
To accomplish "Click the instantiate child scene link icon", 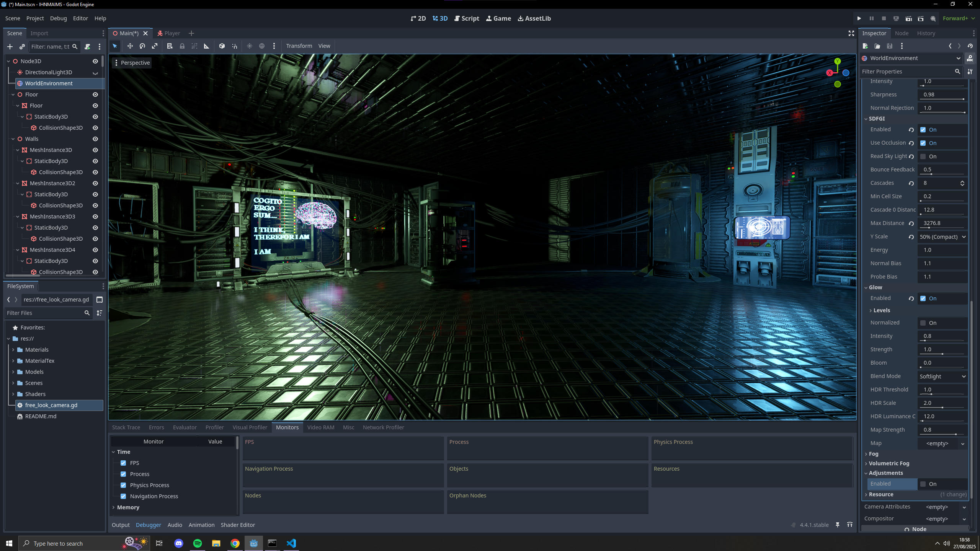I will click(x=22, y=47).
